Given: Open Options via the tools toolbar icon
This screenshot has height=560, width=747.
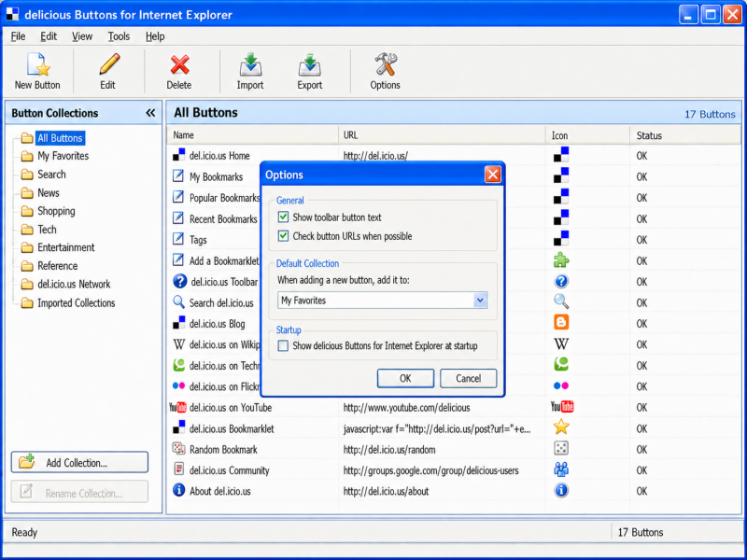Looking at the screenshot, I should click(x=386, y=64).
